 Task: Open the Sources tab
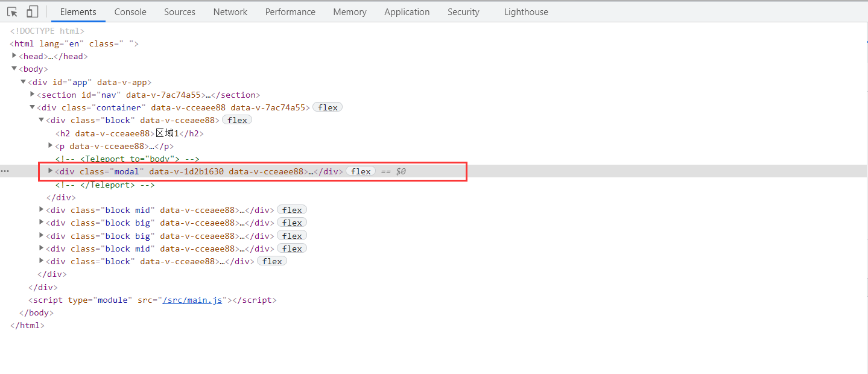180,12
